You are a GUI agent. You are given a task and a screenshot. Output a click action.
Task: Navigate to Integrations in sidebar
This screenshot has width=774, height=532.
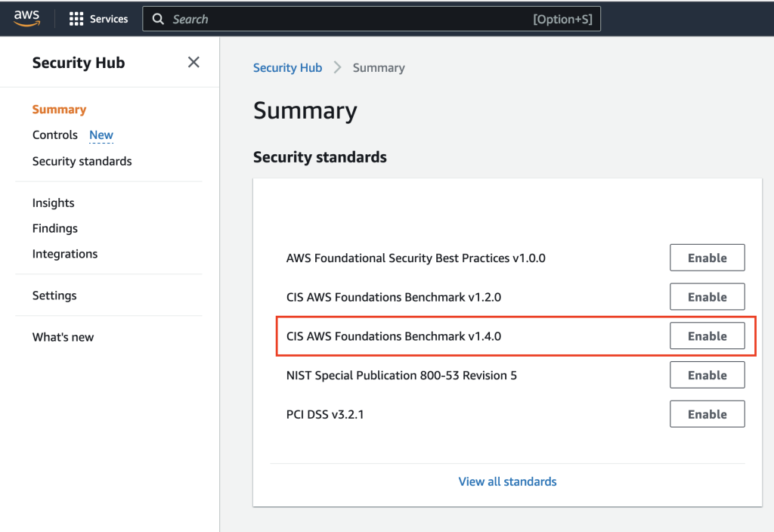tap(65, 254)
